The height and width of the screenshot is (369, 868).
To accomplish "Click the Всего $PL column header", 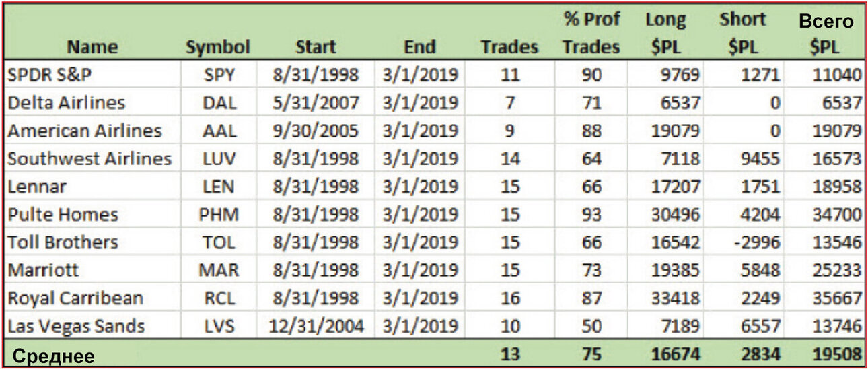I will [x=826, y=34].
